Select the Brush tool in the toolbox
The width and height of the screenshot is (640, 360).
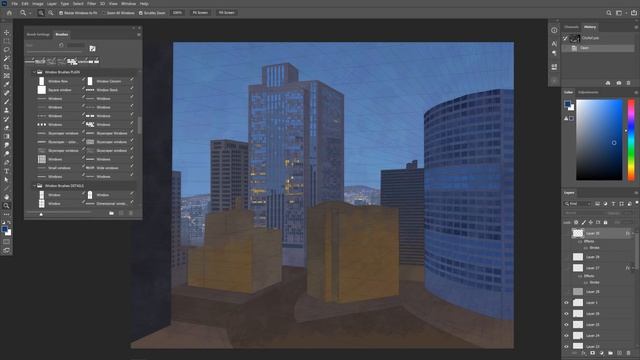[7, 102]
